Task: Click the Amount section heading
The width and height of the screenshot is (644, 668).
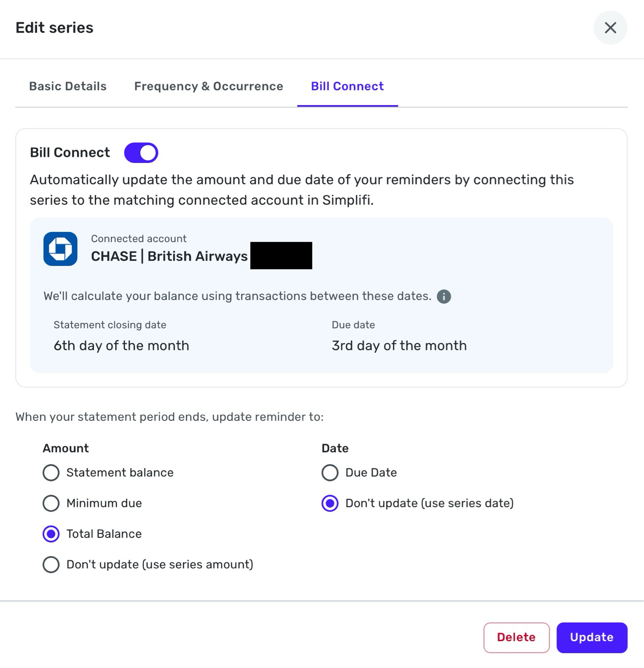Action: pos(66,448)
